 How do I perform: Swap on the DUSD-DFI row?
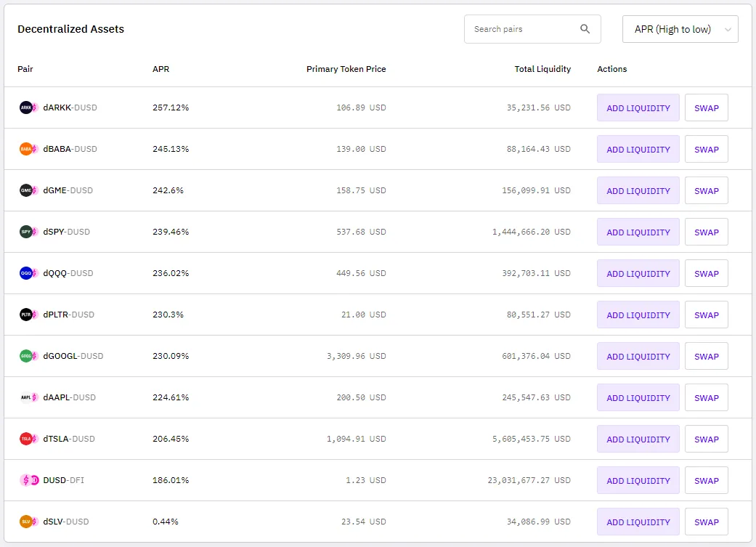[x=707, y=481]
